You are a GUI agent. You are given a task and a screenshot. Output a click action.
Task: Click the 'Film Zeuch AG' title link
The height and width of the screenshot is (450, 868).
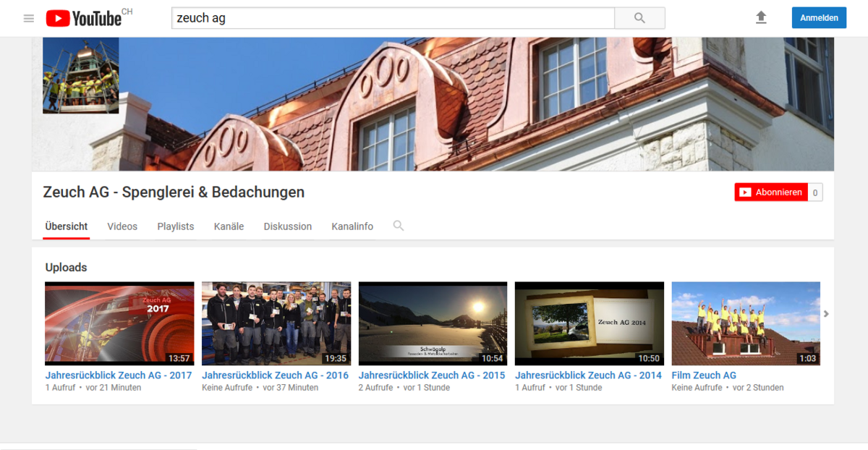pyautogui.click(x=704, y=375)
